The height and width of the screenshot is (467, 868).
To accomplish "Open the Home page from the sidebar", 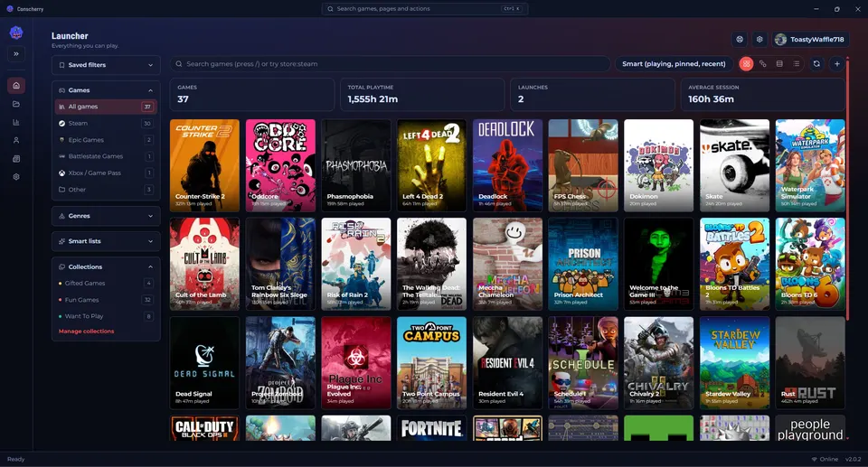I will 16,85.
